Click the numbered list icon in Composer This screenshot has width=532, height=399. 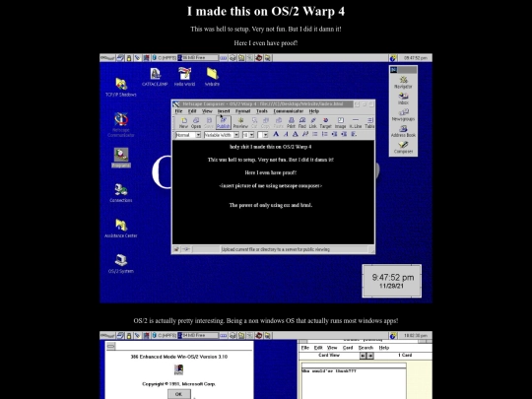point(325,134)
